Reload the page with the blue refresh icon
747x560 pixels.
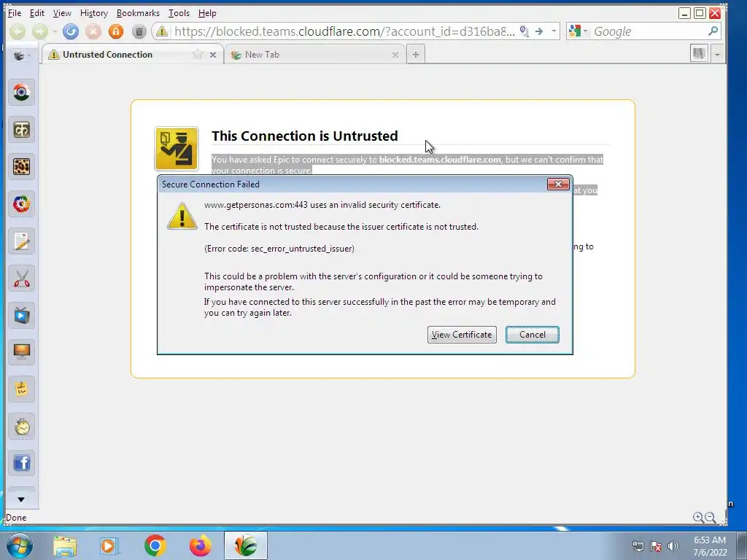[71, 31]
